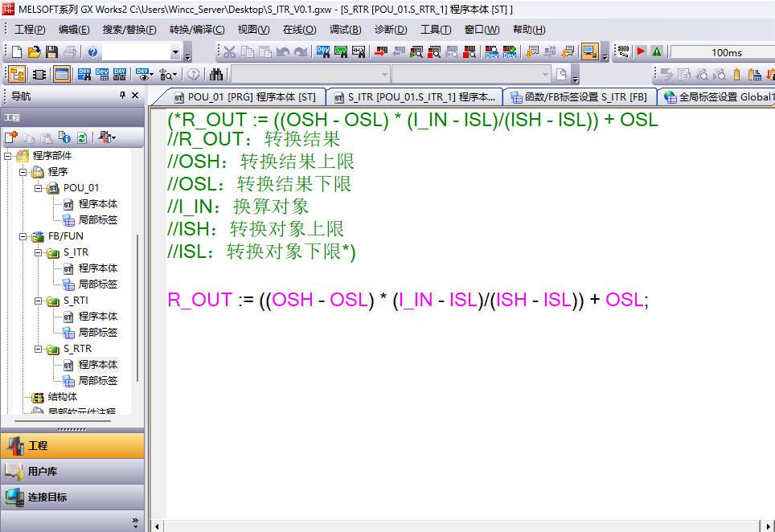Click the red play simulation icon
The image size is (775, 532).
[x=641, y=52]
